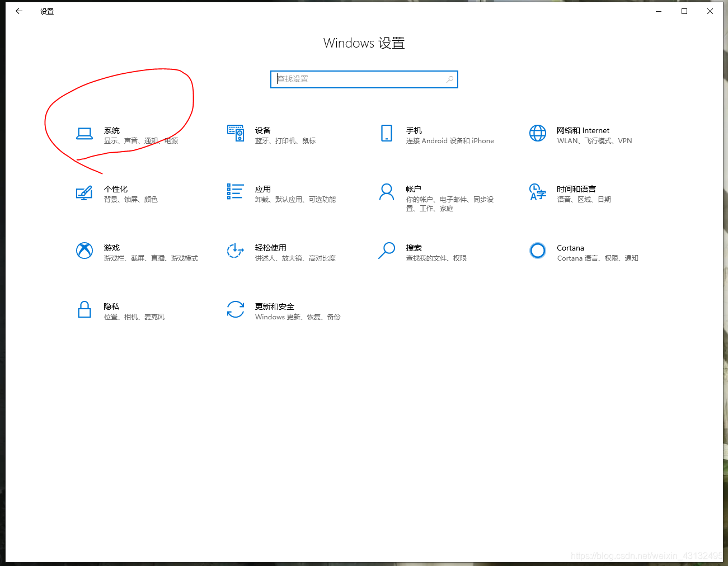
Task: Open the Cortana circle icon
Action: 538,251
